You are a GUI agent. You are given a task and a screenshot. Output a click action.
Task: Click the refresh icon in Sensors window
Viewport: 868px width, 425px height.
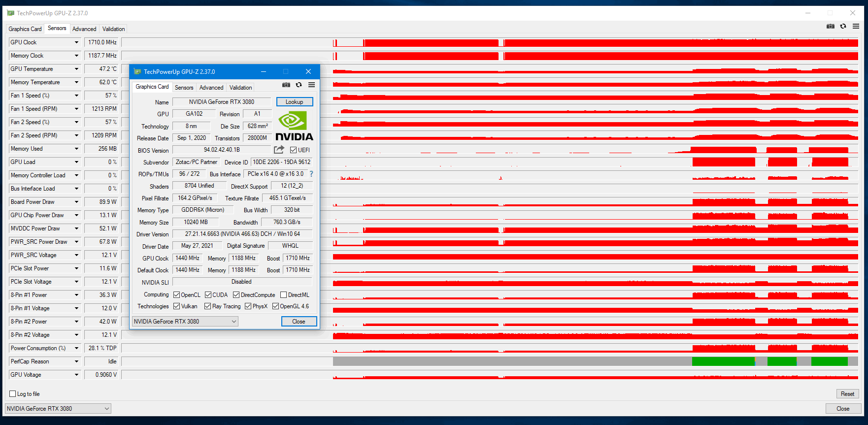843,26
